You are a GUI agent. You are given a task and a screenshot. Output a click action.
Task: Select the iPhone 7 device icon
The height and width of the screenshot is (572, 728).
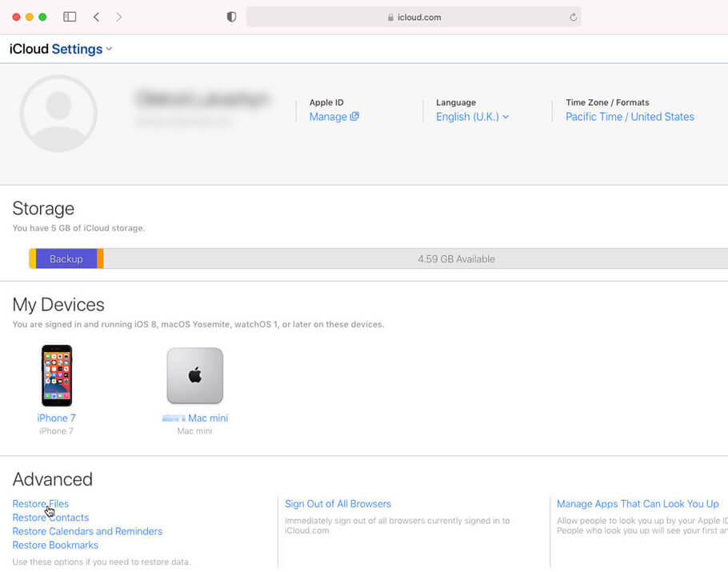(57, 376)
